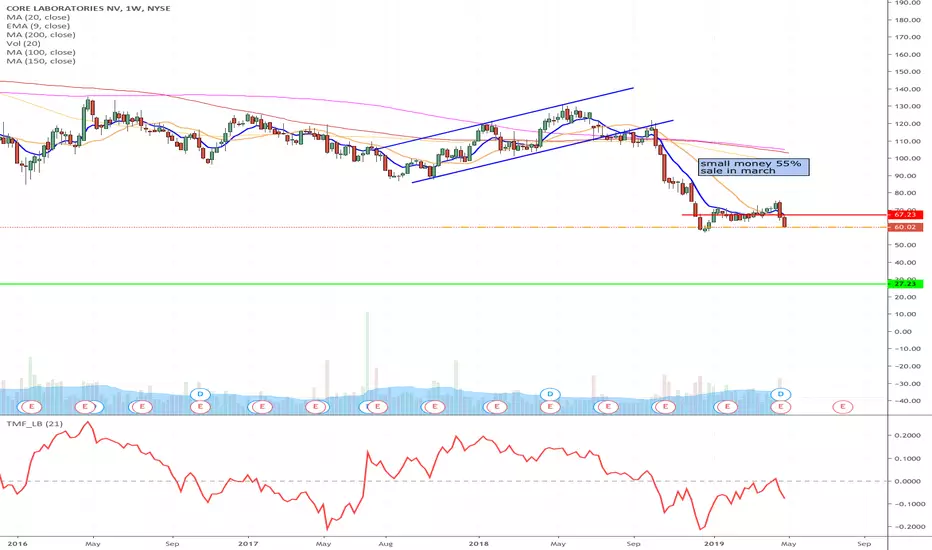This screenshot has width=932, height=550.
Task: Select the green 27.23 price label
Action: [905, 284]
